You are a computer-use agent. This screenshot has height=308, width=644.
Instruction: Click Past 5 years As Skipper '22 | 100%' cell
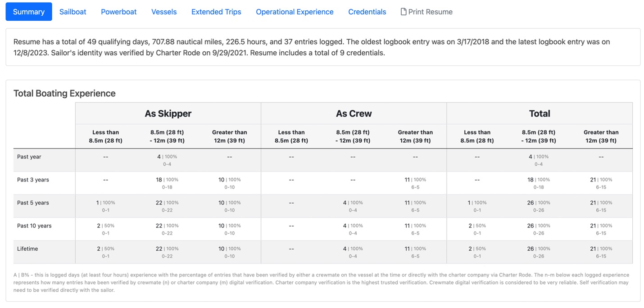coord(167,206)
